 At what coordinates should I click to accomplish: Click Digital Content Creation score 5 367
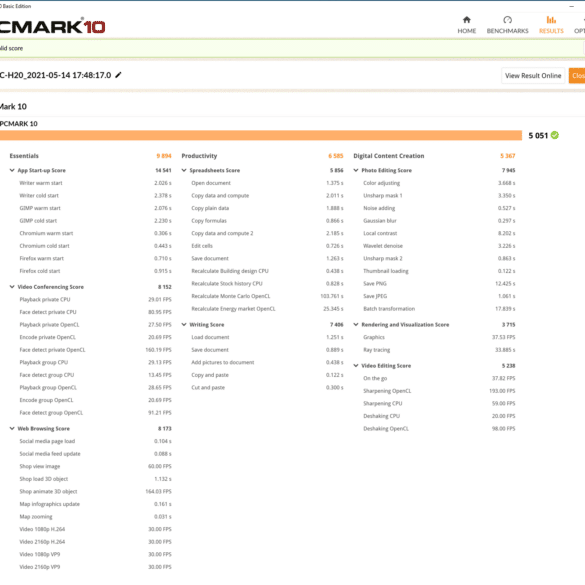point(508,156)
